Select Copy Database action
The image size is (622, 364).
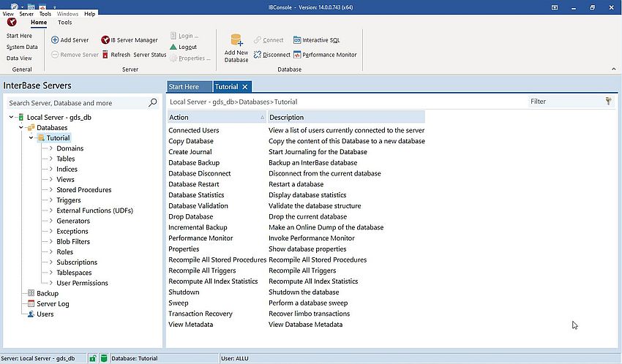191,141
